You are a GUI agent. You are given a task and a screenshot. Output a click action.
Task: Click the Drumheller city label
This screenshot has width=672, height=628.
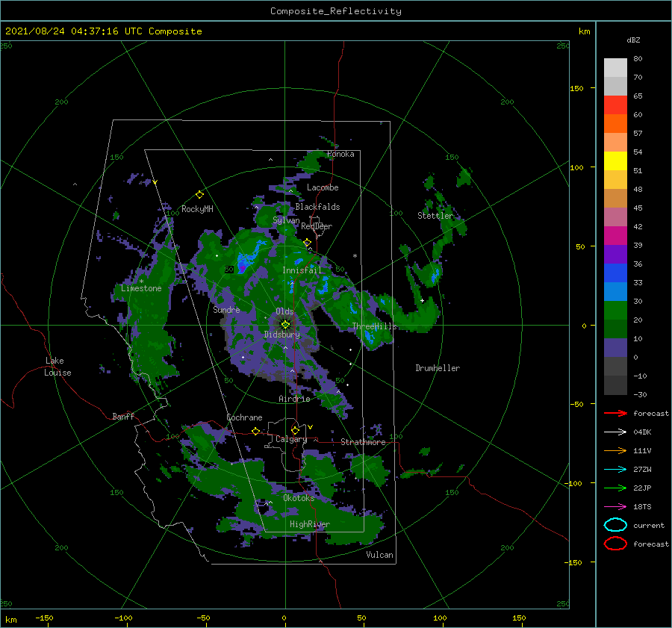click(x=438, y=368)
